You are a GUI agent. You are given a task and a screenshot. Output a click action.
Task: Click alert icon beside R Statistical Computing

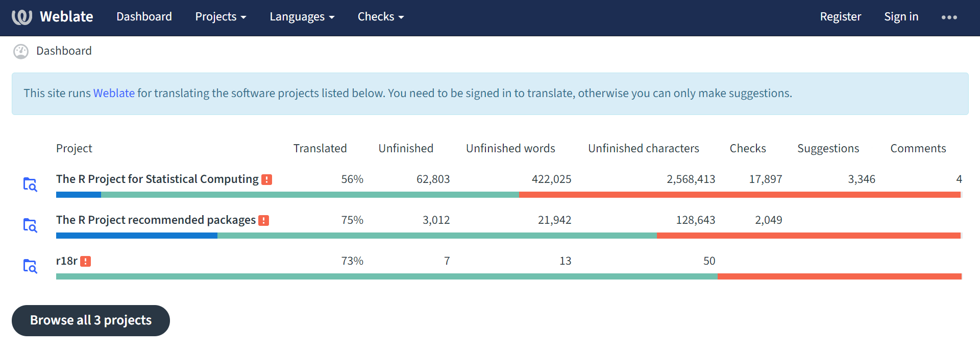[x=266, y=179]
